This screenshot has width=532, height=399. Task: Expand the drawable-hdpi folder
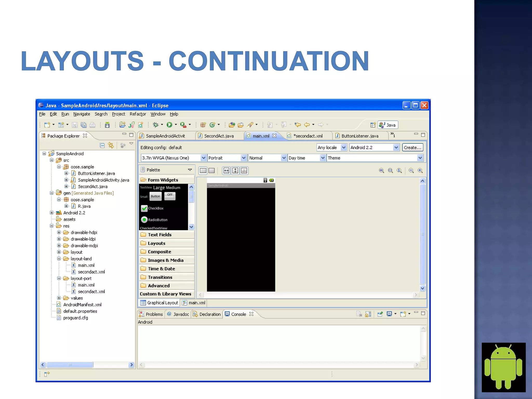(x=59, y=232)
